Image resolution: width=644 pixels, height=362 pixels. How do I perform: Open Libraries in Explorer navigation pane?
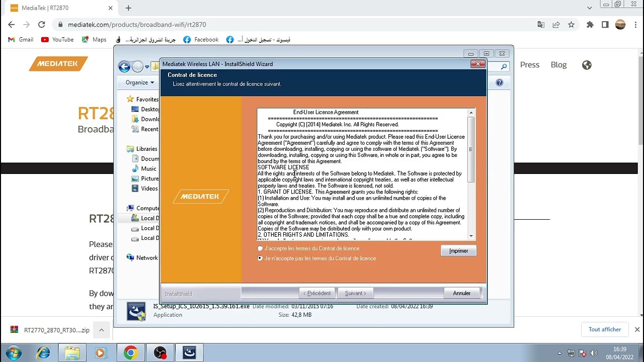pyautogui.click(x=142, y=149)
